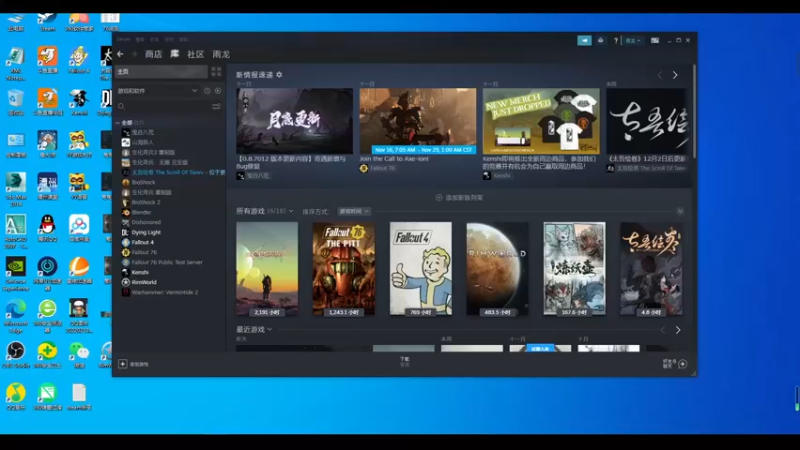This screenshot has width=800, height=450.
Task: Toggle the ready-to-play filter icon
Action: click(x=218, y=91)
